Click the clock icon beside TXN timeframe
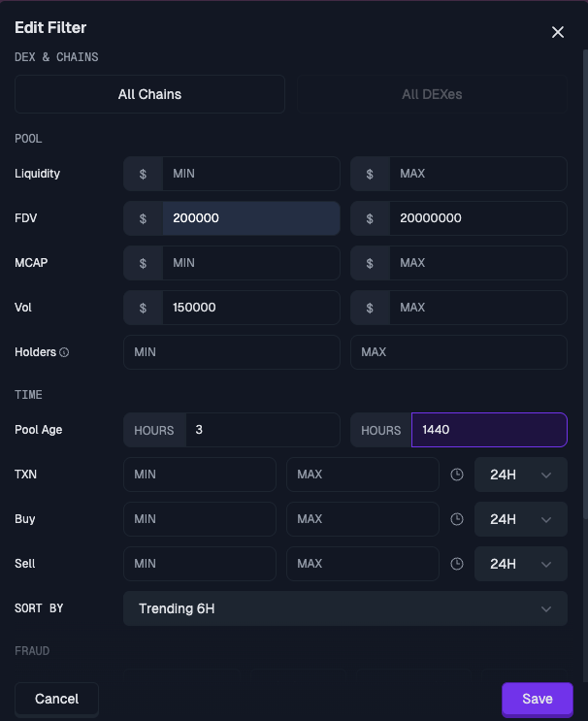 [x=456, y=475]
